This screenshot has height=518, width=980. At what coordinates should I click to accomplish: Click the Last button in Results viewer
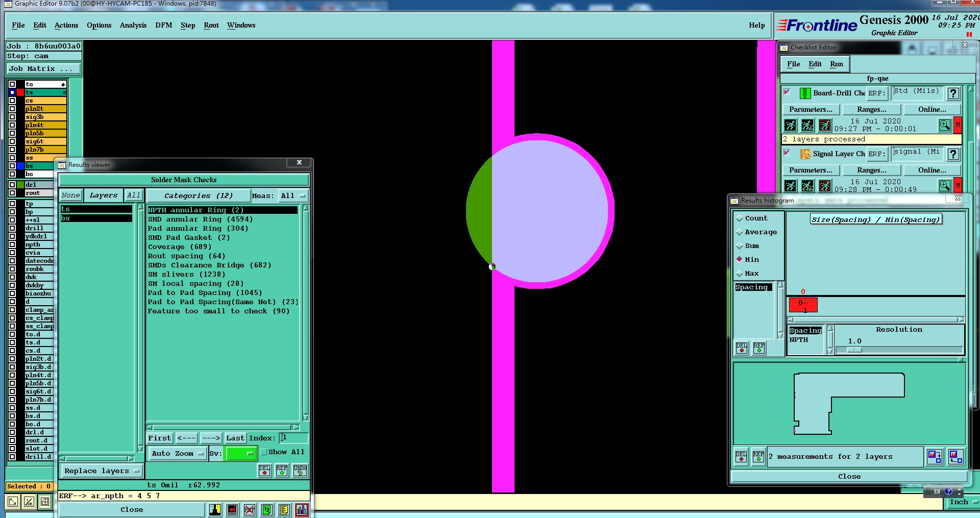[x=235, y=438]
